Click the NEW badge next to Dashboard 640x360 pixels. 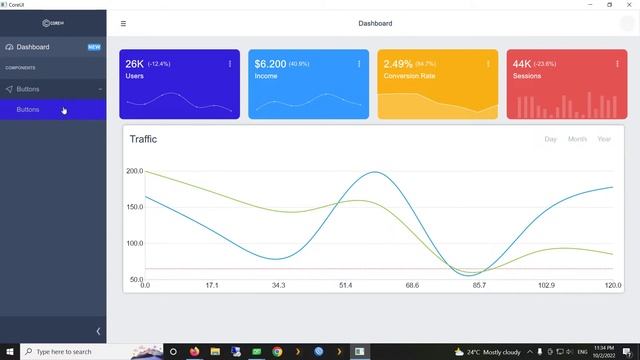pyautogui.click(x=94, y=47)
